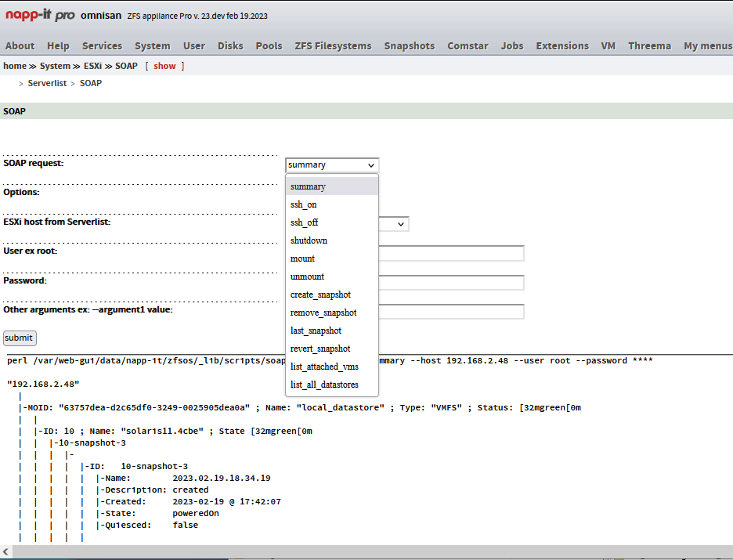Viewport: 733px width, 560px height.
Task: Choose revert_snapshot from the list
Action: coord(320,349)
